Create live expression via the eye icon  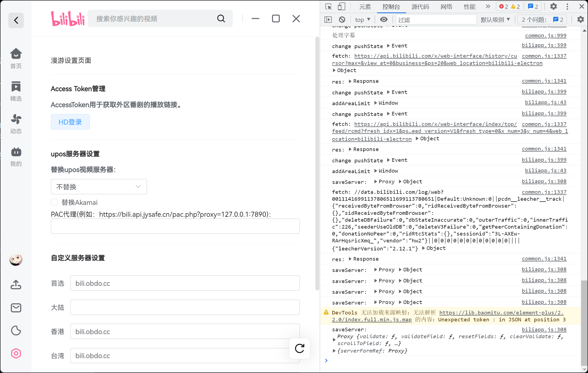[x=384, y=19]
